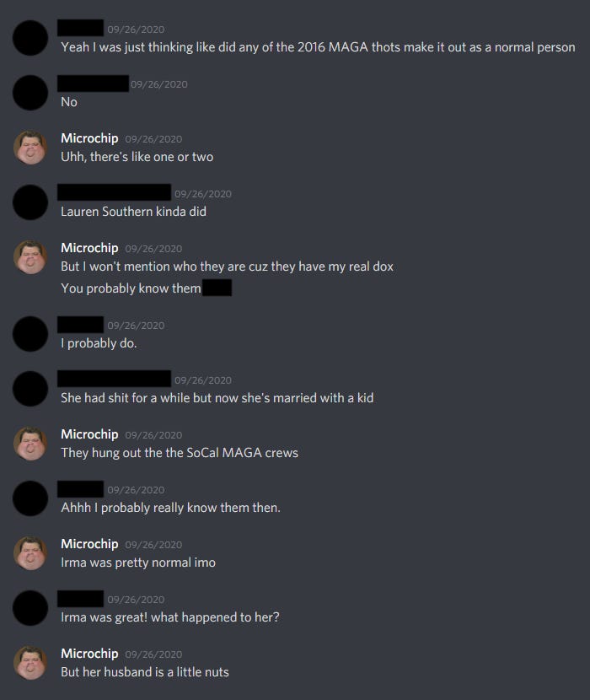This screenshot has height=700, width=590.
Task: Select the message 'Ahhh I probably really know them then.'
Action: (x=170, y=508)
